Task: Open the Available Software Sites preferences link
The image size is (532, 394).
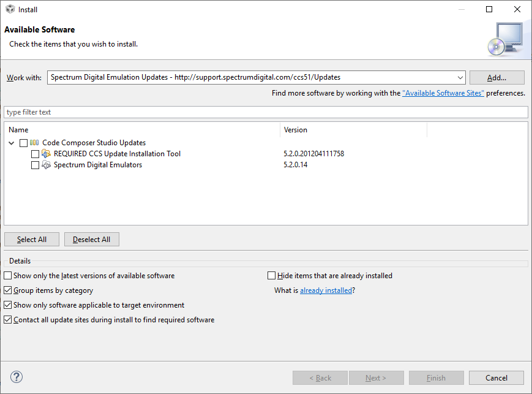Action: (443, 93)
